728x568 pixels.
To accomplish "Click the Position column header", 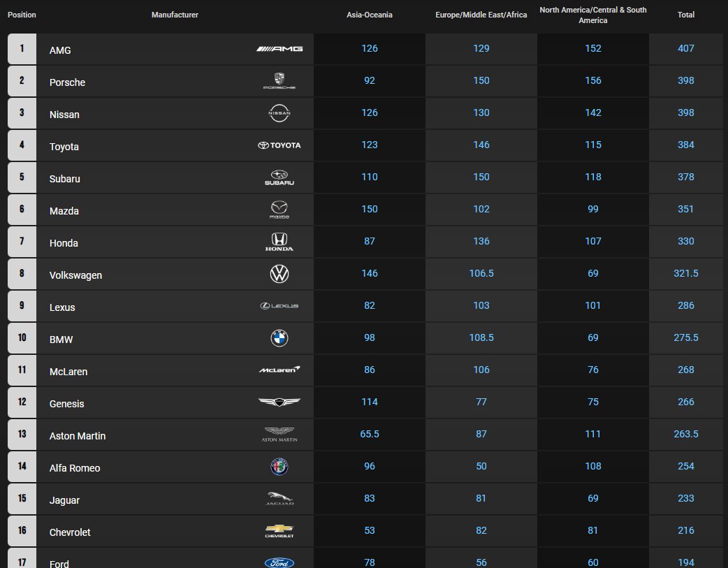I will [x=22, y=15].
